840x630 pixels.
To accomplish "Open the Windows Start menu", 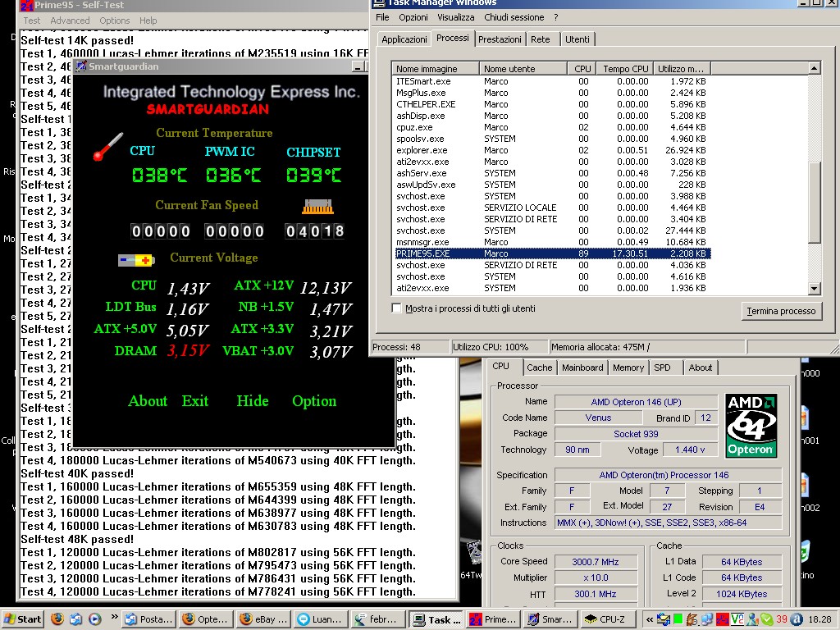I will tap(22, 619).
